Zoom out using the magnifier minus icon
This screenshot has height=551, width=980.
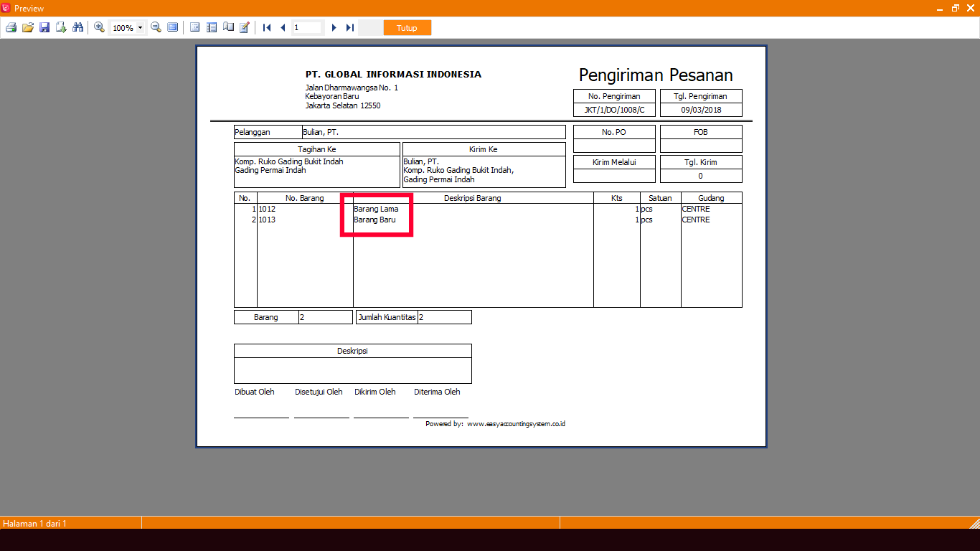coord(156,28)
